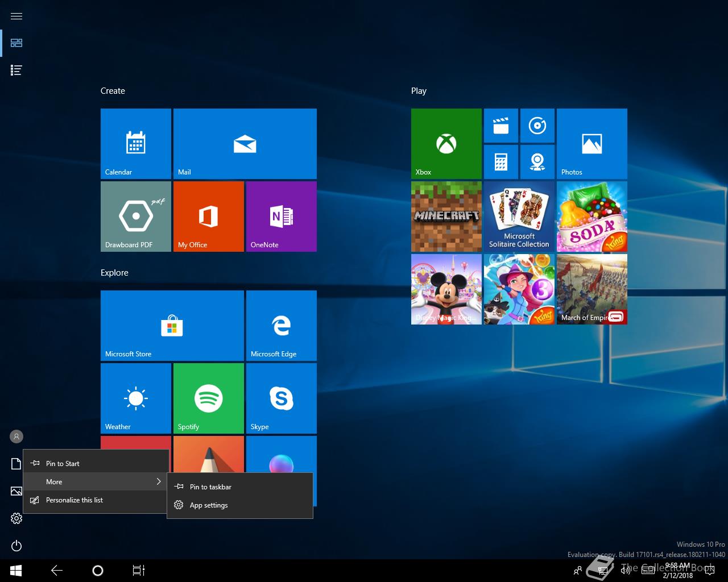
Task: Switch to All apps list view
Action: click(x=16, y=70)
